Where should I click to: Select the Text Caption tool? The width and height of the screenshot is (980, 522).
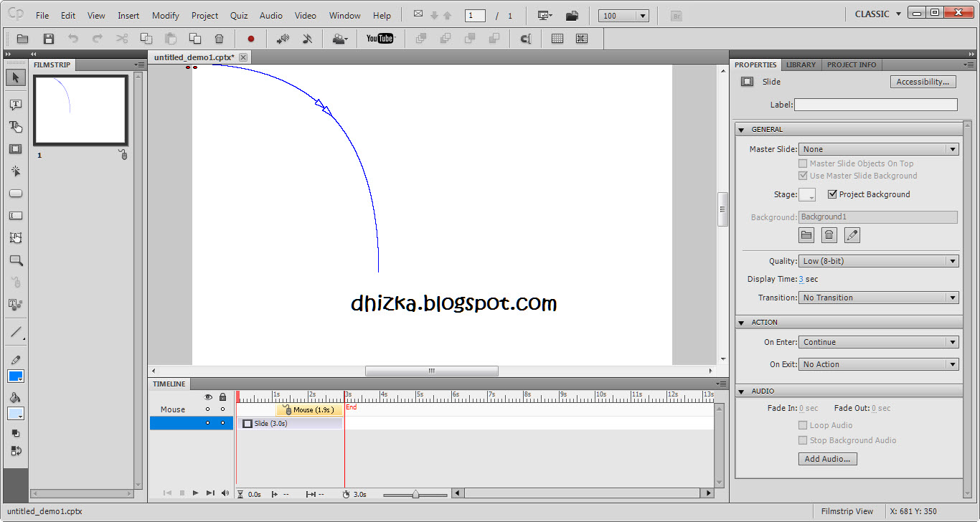[x=16, y=105]
